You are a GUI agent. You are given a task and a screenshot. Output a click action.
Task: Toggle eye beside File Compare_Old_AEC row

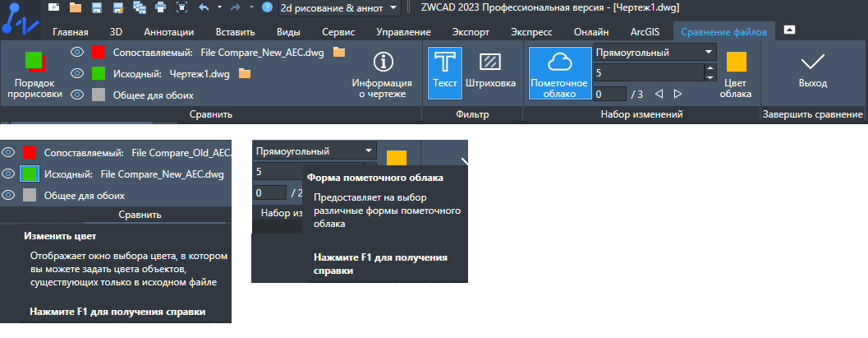(x=8, y=152)
